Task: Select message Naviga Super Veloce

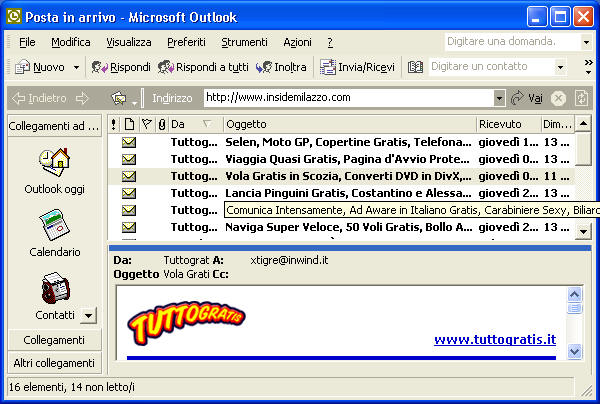Action: (341, 227)
